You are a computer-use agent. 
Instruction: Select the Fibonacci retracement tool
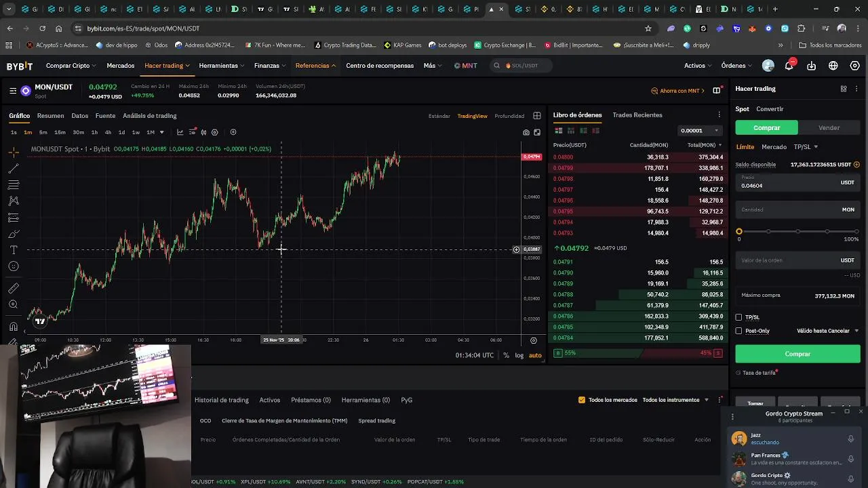(14, 184)
